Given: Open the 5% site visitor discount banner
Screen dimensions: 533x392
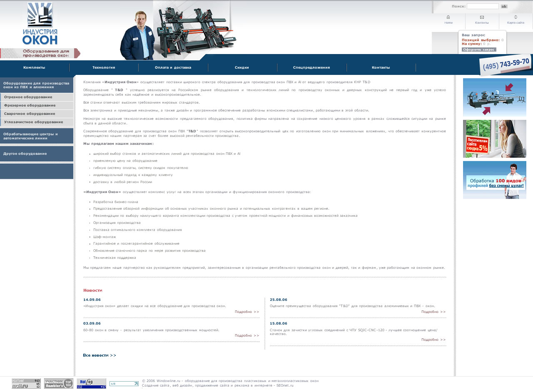Looking at the screenshot, I should [495, 139].
